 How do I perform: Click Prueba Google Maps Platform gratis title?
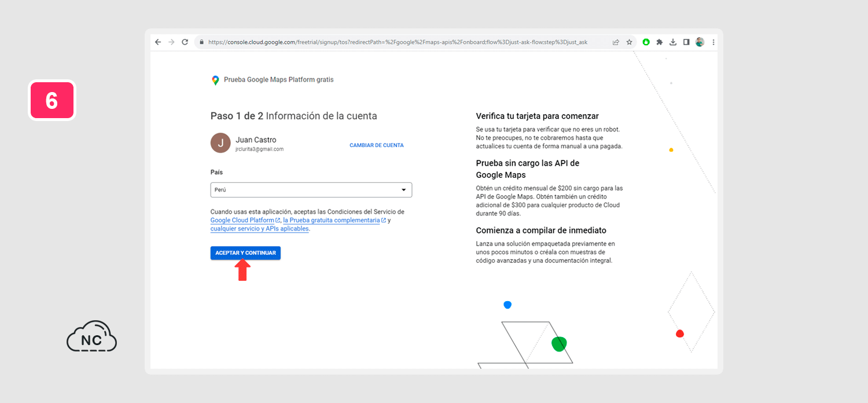tap(279, 80)
